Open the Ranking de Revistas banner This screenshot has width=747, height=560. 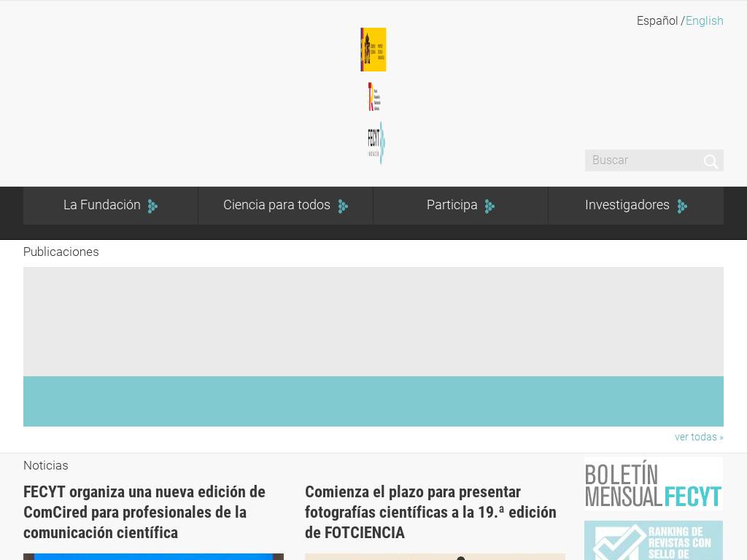(x=653, y=541)
